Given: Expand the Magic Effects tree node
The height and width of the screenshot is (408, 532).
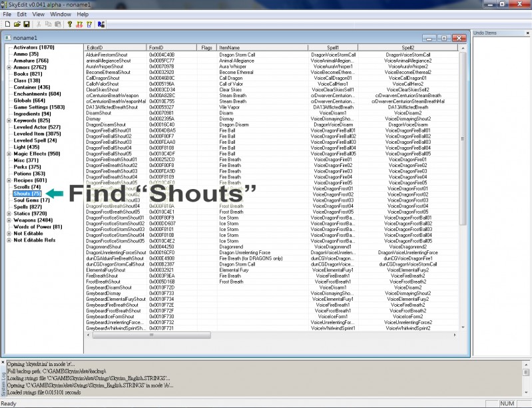Looking at the screenshot, I should coord(9,154).
